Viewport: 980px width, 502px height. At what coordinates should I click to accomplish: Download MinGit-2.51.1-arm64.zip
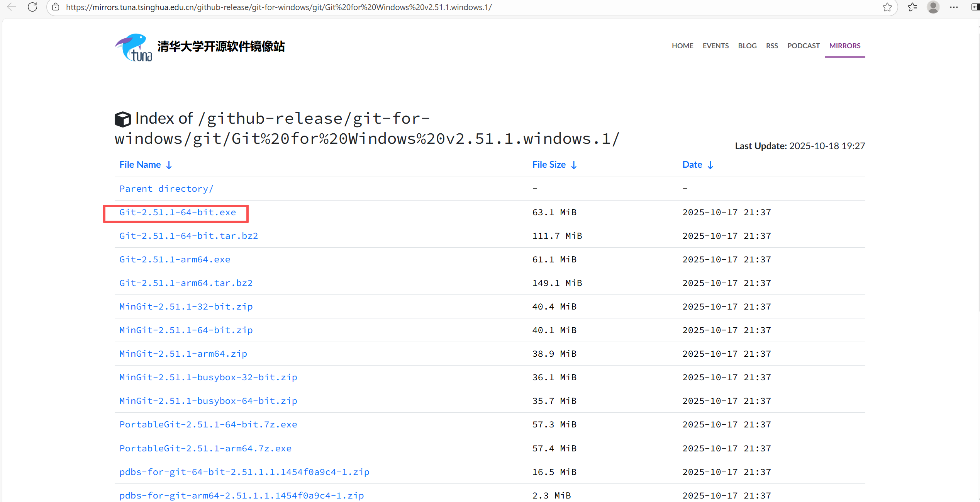[x=183, y=353]
